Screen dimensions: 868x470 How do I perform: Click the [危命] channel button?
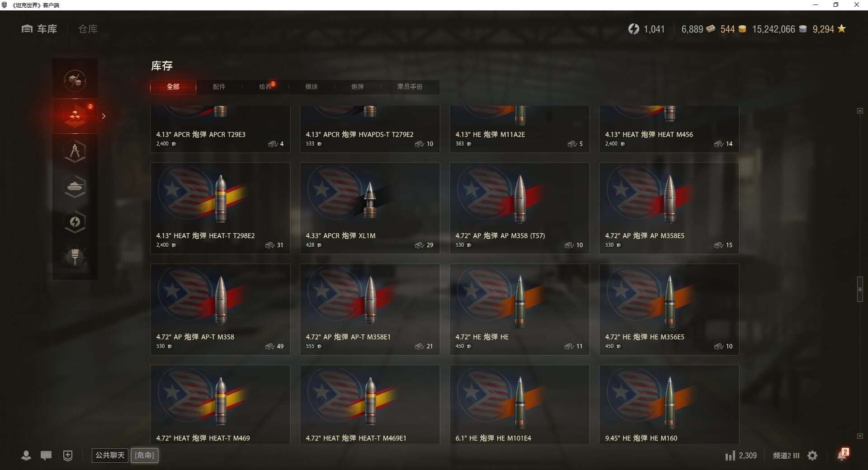coord(145,455)
